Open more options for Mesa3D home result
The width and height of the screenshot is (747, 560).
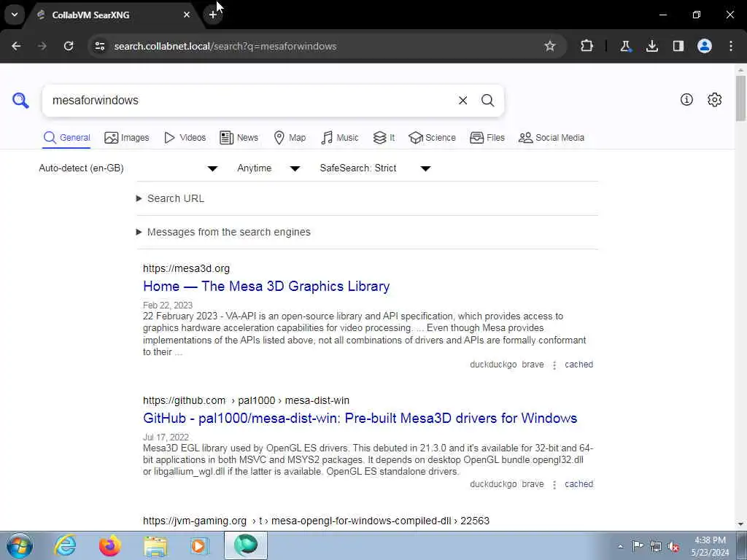pos(554,365)
